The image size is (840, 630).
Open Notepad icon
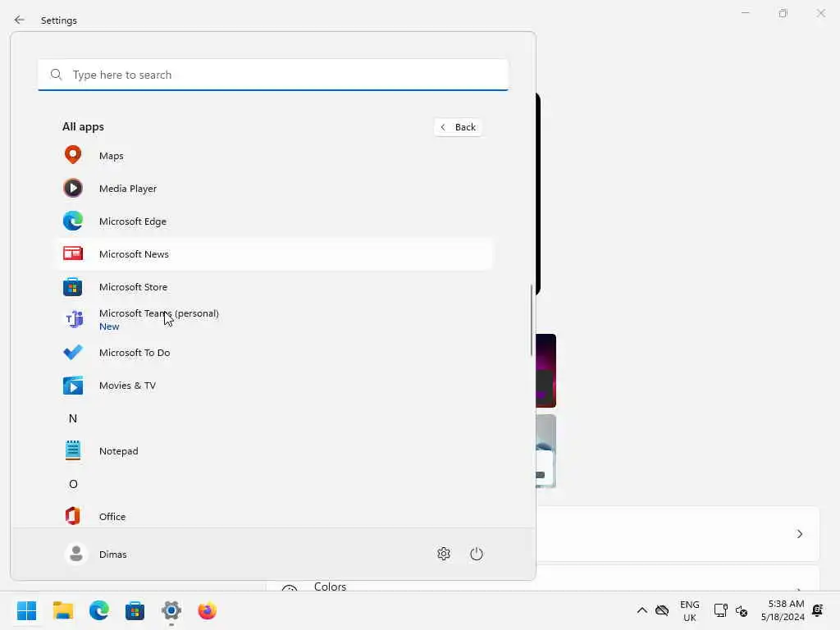tap(73, 450)
